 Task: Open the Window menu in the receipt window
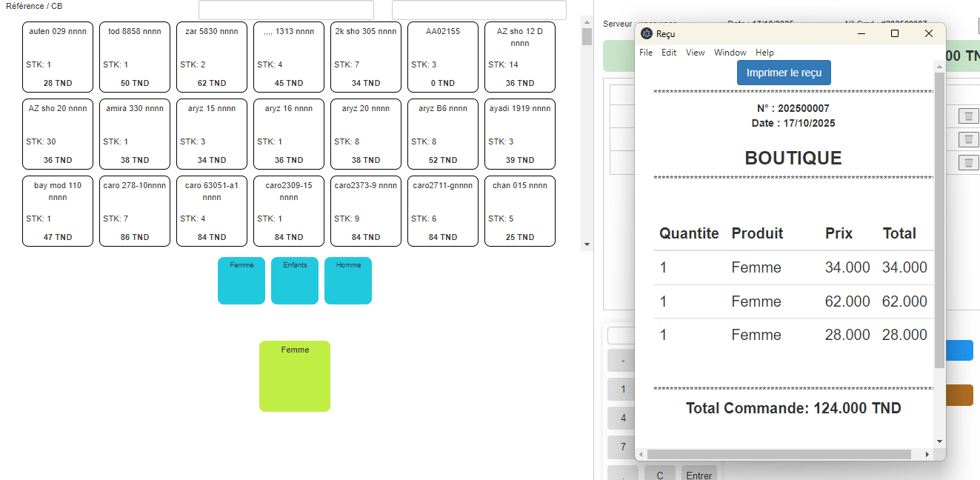730,53
